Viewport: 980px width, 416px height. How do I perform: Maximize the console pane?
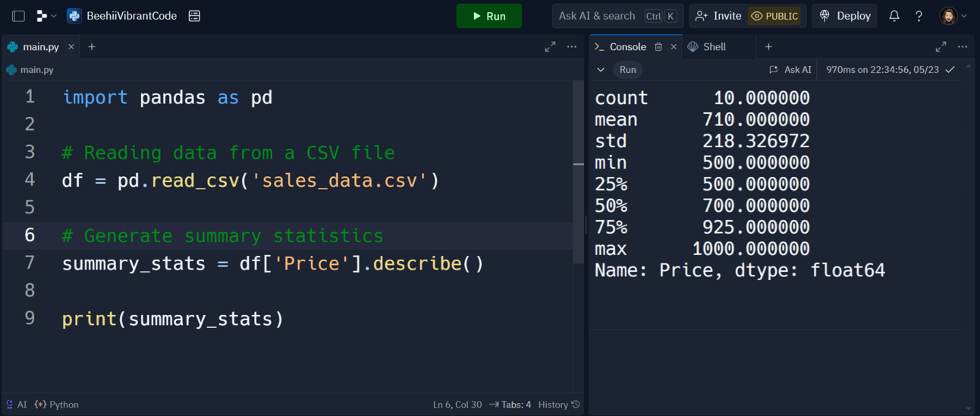coord(941,46)
